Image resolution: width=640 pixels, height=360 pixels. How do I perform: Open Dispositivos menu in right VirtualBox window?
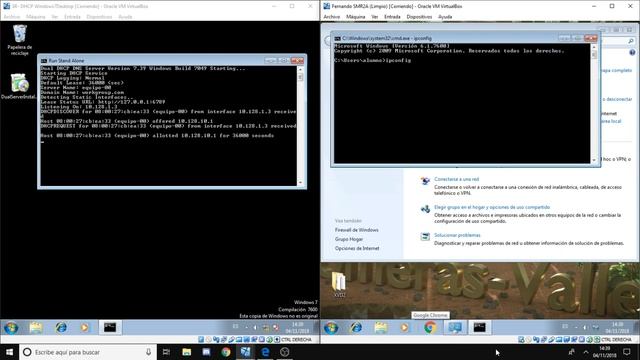(419, 17)
